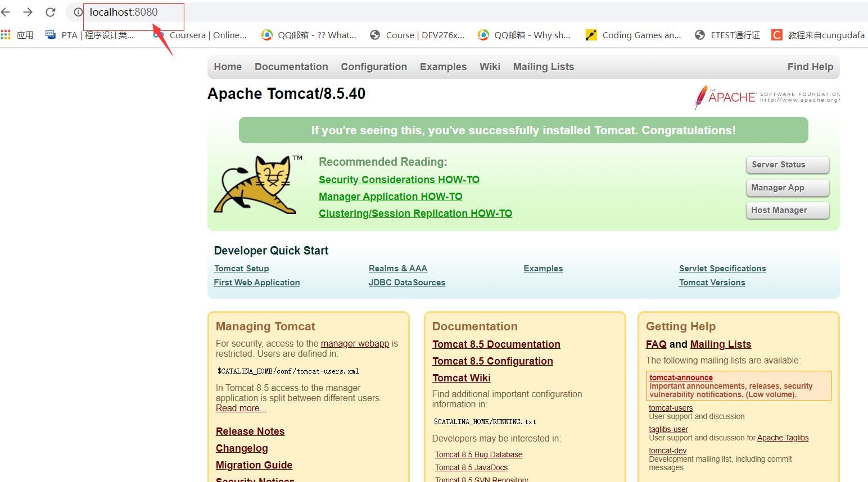Viewport: 868px width, 482px height.
Task: Open tomcat-dev mailing list link
Action: (x=667, y=451)
